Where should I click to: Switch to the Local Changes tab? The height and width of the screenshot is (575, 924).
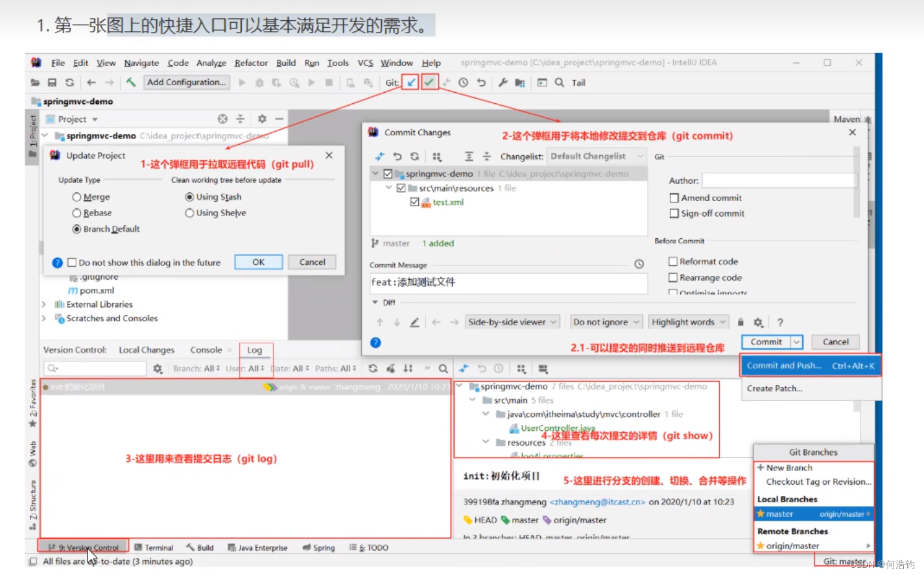click(147, 350)
